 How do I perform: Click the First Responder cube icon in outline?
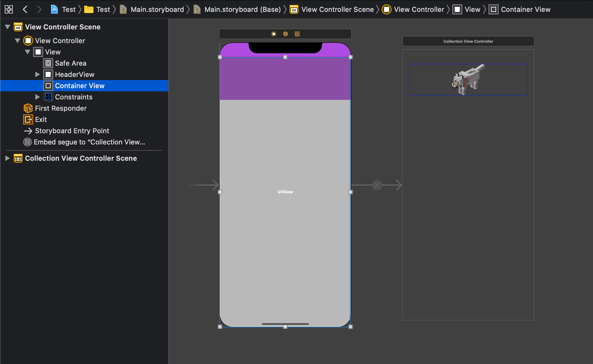tap(28, 108)
